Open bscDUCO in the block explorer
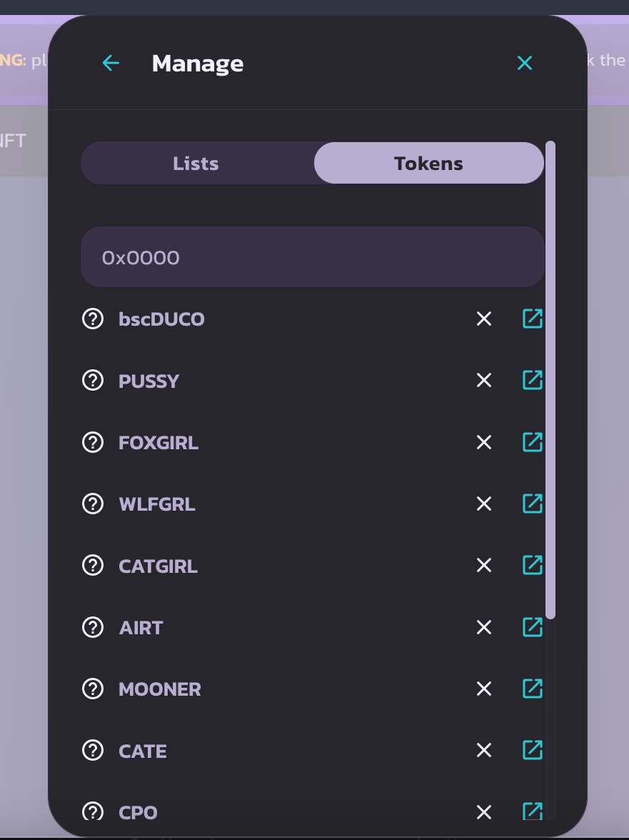The image size is (629, 840). [533, 319]
